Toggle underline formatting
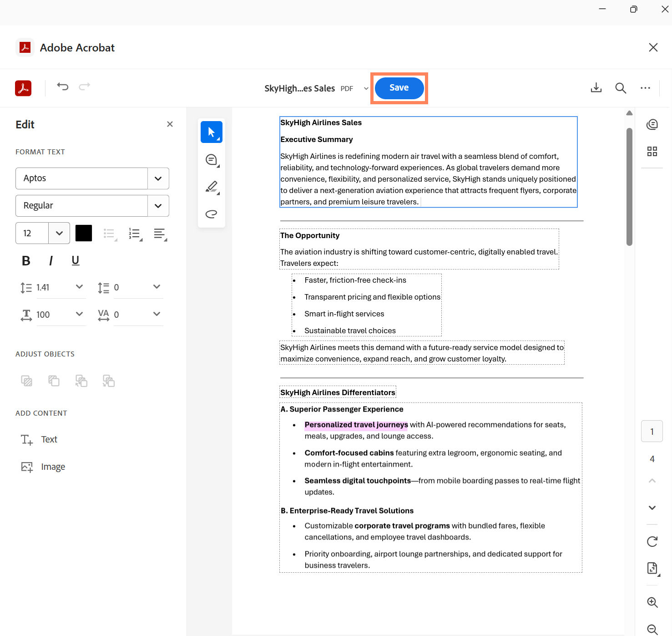The image size is (672, 636). point(76,260)
